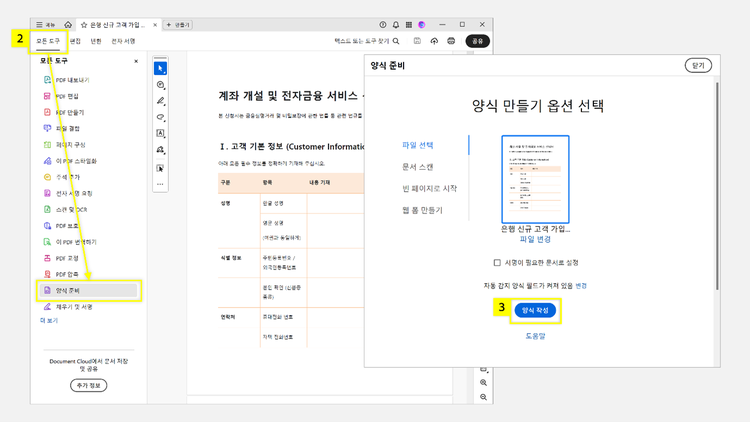Close the 모든 도구 panel

tap(136, 61)
